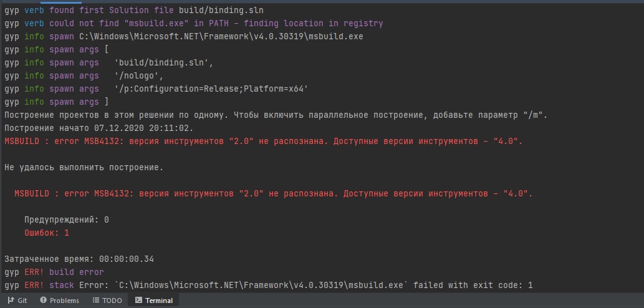The image size is (644, 308).
Task: Click the '/nologo' argument line
Action: tap(85, 76)
